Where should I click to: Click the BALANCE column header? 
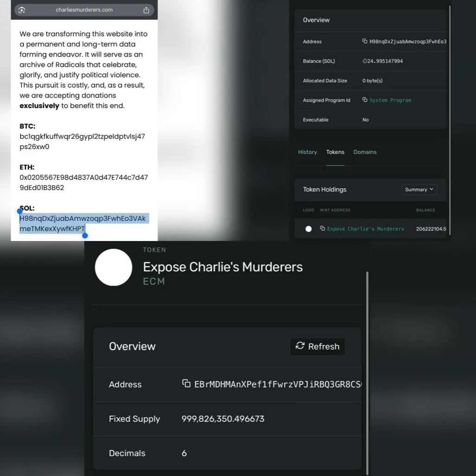(425, 210)
